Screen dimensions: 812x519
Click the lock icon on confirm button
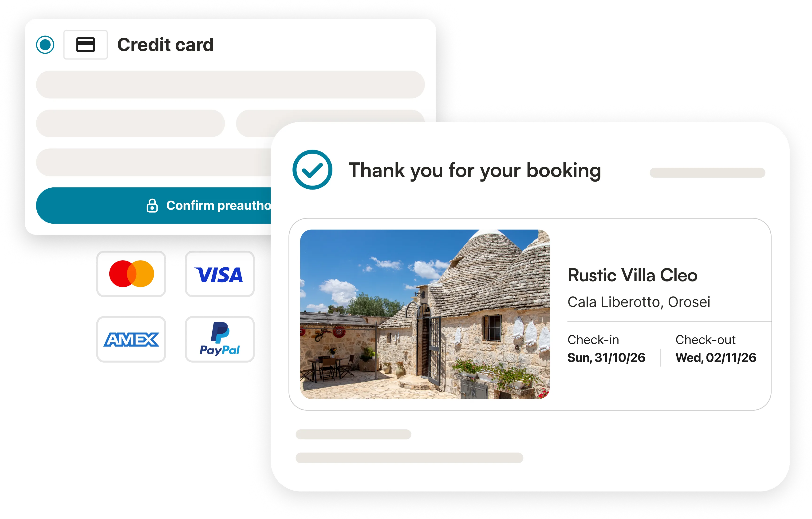(x=152, y=205)
